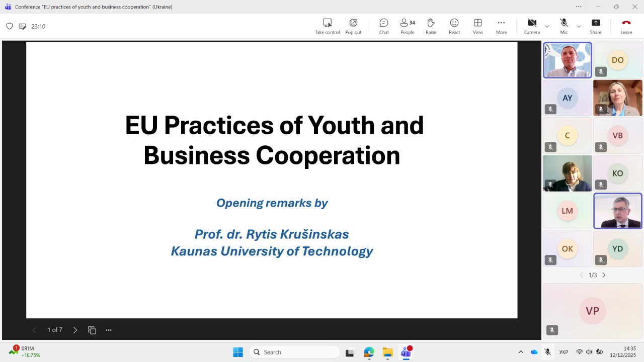Viewport: 644px width, 362px height.
Task: Open the People participants list
Action: click(x=407, y=26)
